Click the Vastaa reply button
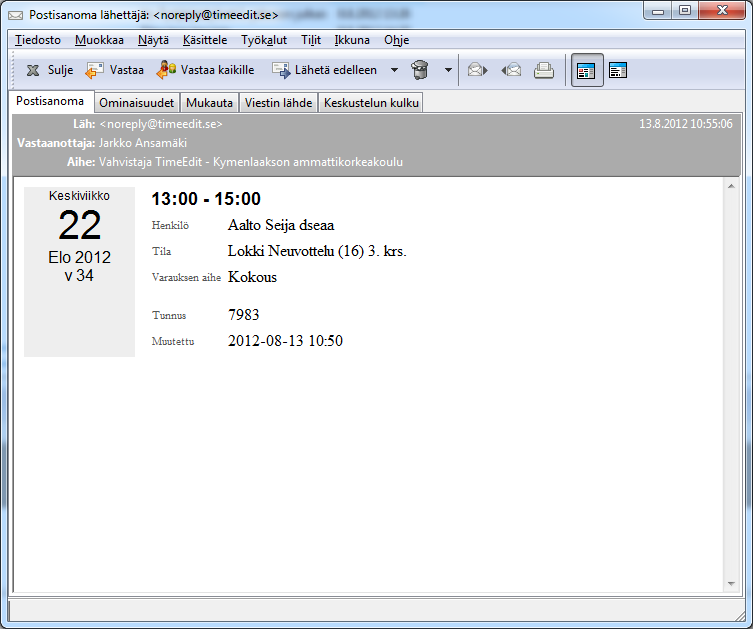753x629 pixels. [114, 70]
